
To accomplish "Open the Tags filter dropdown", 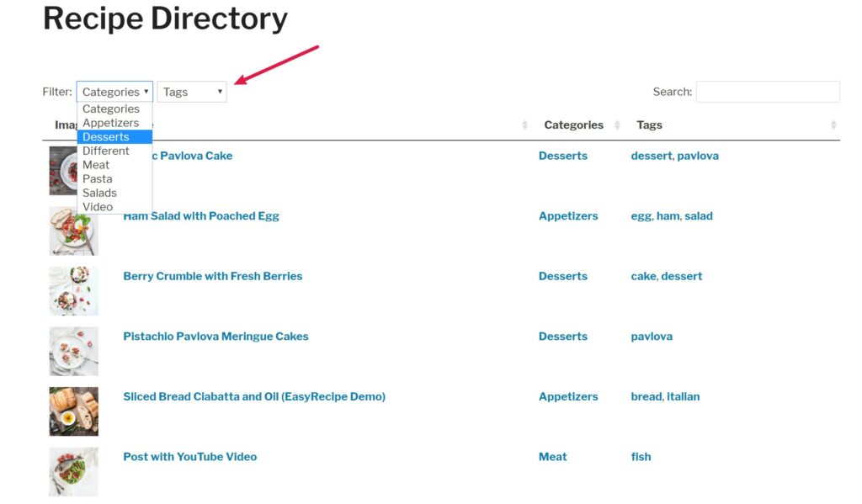I will (x=192, y=92).
